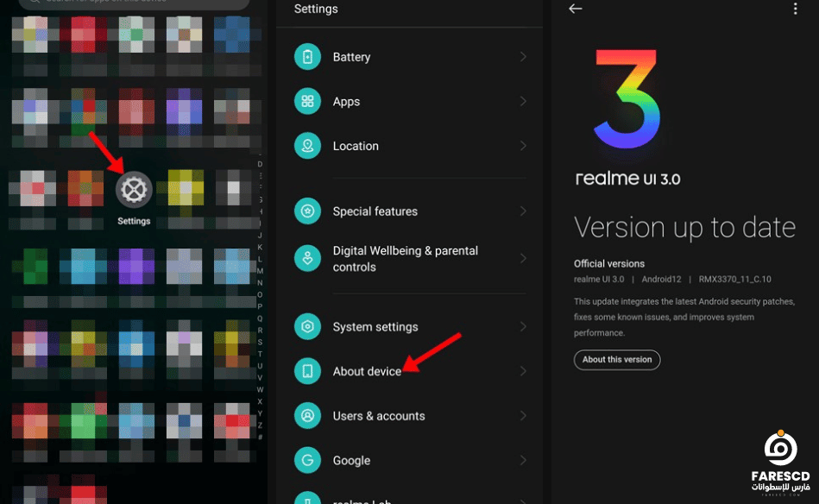The height and width of the screenshot is (504, 819).
Task: Tap the Google G icon
Action: tap(307, 460)
